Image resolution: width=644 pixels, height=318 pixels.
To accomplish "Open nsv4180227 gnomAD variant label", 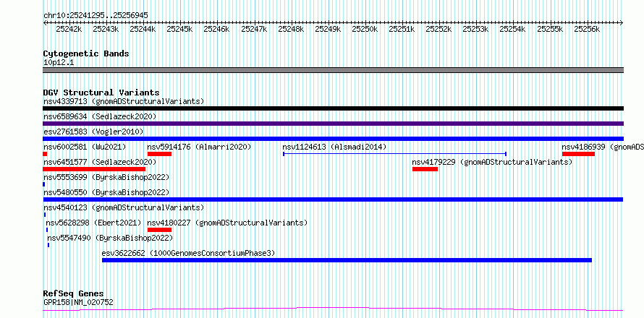I will click(227, 223).
